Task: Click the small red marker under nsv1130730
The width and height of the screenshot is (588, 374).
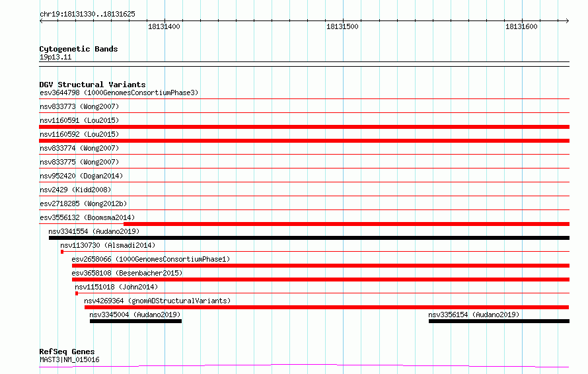Action: [x=62, y=252]
